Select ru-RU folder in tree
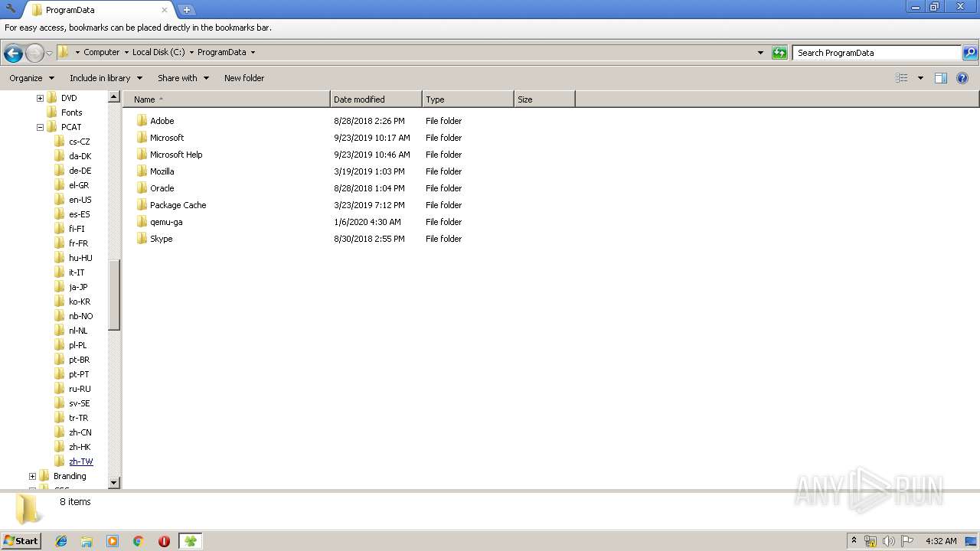980x551 pixels. pos(80,389)
